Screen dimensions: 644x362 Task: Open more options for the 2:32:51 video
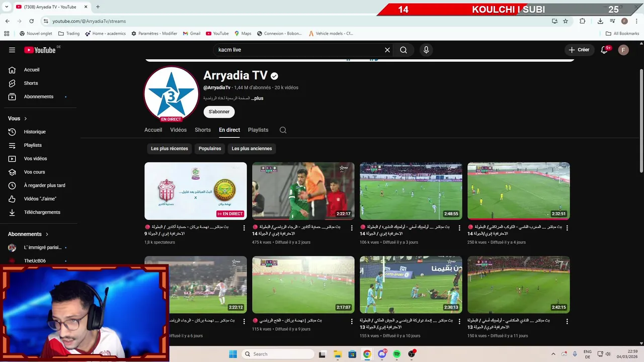[x=567, y=228]
